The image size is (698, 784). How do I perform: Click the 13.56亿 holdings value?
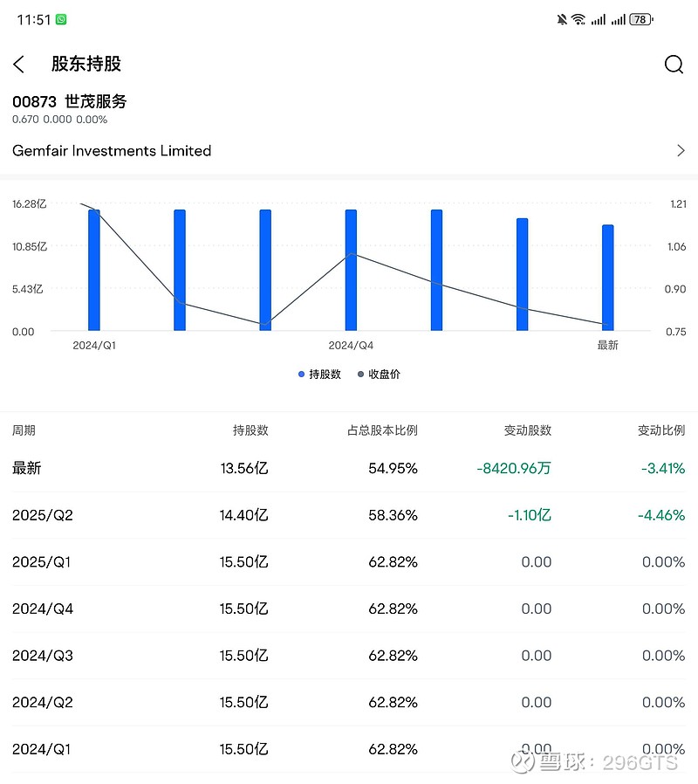coord(244,468)
